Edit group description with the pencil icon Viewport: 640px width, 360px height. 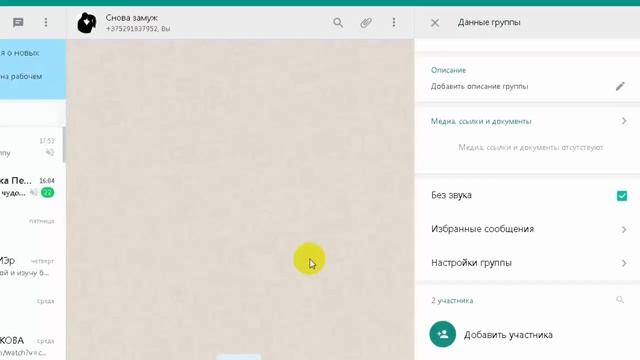620,86
